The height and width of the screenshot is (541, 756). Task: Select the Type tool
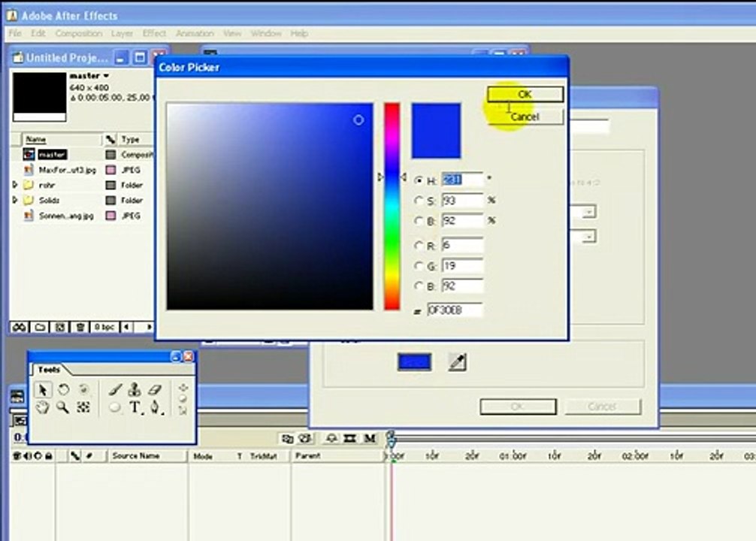coord(135,407)
